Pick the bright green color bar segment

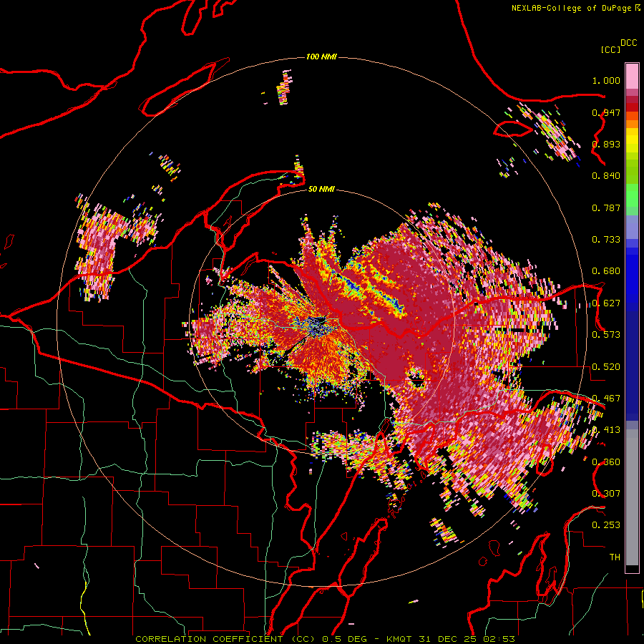(632, 195)
